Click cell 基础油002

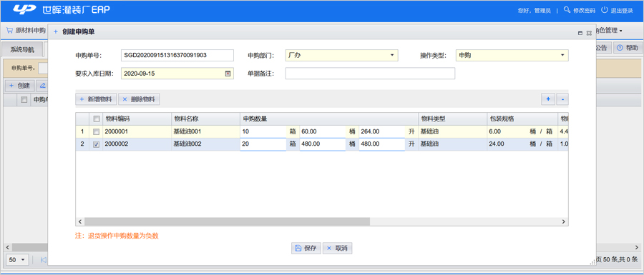tap(205, 144)
